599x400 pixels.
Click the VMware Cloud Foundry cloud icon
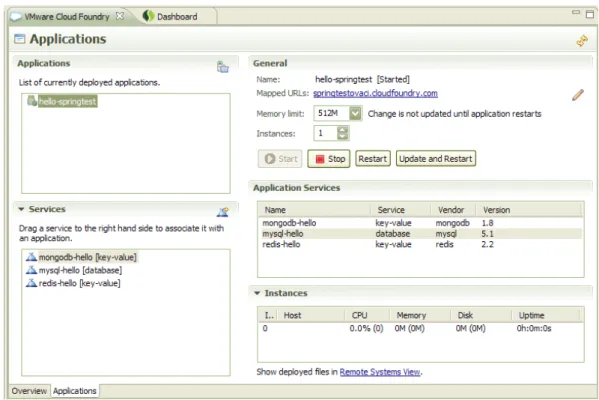point(16,16)
